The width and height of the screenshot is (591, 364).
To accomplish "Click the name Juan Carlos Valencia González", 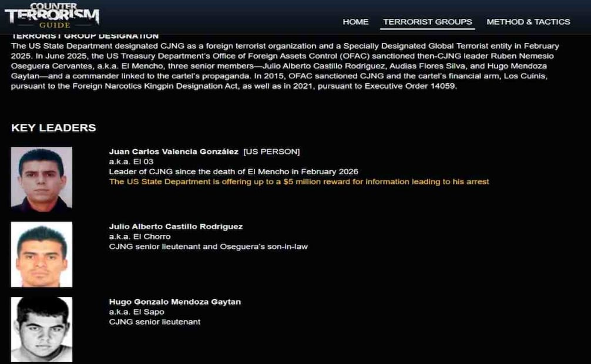I will pos(173,151).
